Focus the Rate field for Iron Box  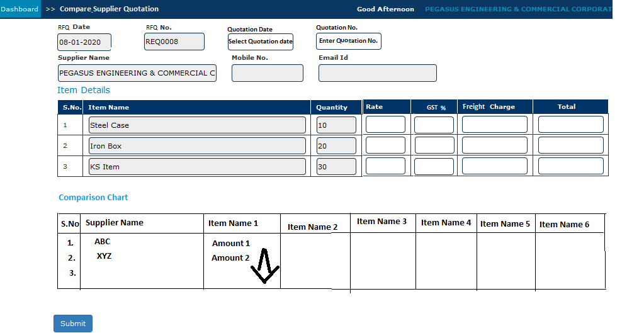coord(385,145)
